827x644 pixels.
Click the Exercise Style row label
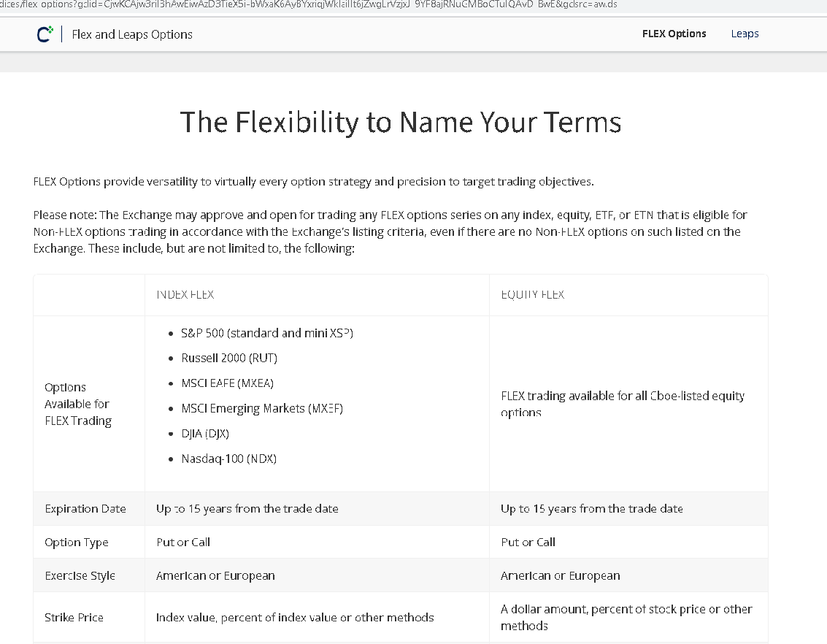pyautogui.click(x=80, y=575)
